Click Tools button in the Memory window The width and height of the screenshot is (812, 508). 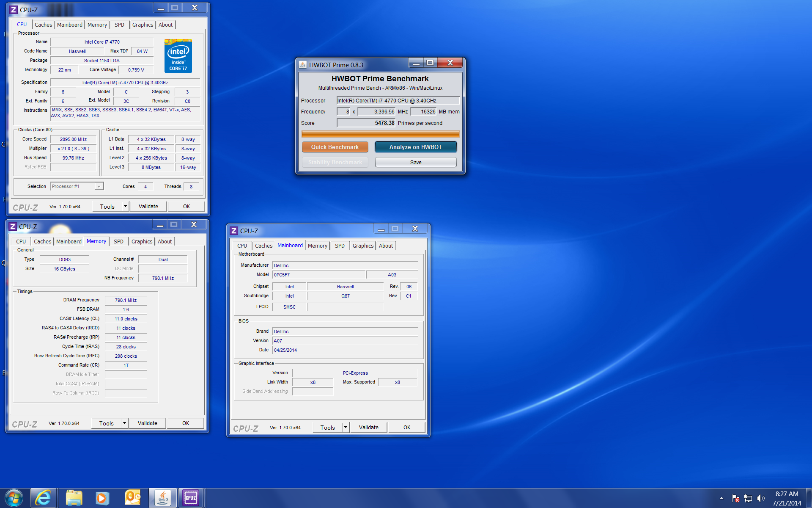click(106, 423)
